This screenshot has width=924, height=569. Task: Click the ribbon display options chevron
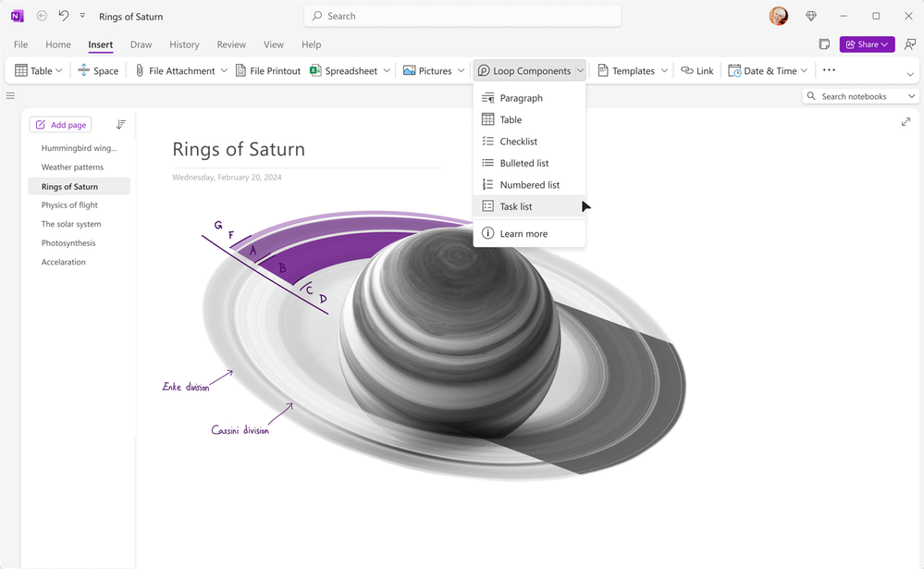910,74
